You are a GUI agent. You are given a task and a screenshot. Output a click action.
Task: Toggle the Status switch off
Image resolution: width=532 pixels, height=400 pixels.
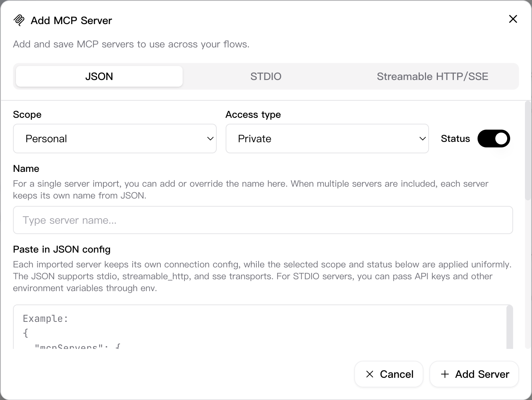(494, 139)
